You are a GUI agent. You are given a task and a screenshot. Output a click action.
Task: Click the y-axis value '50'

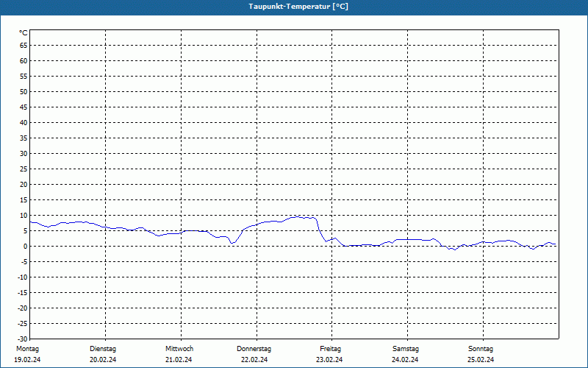pos(24,91)
